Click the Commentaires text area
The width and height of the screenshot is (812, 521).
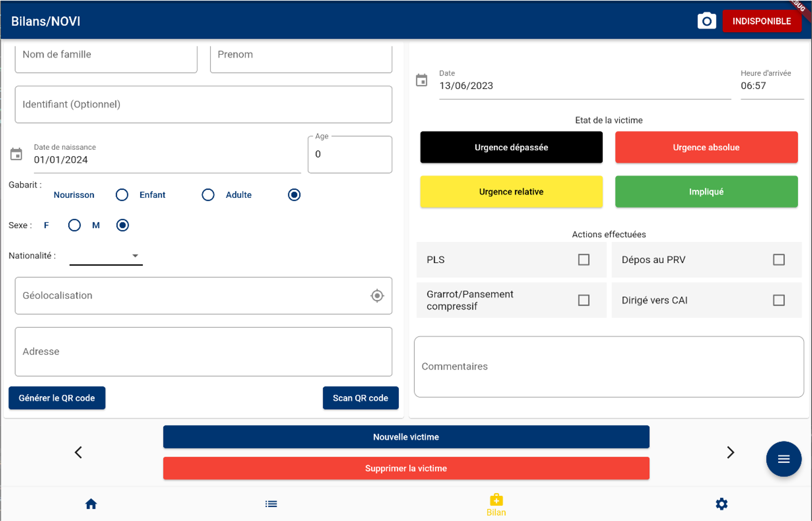tap(609, 367)
